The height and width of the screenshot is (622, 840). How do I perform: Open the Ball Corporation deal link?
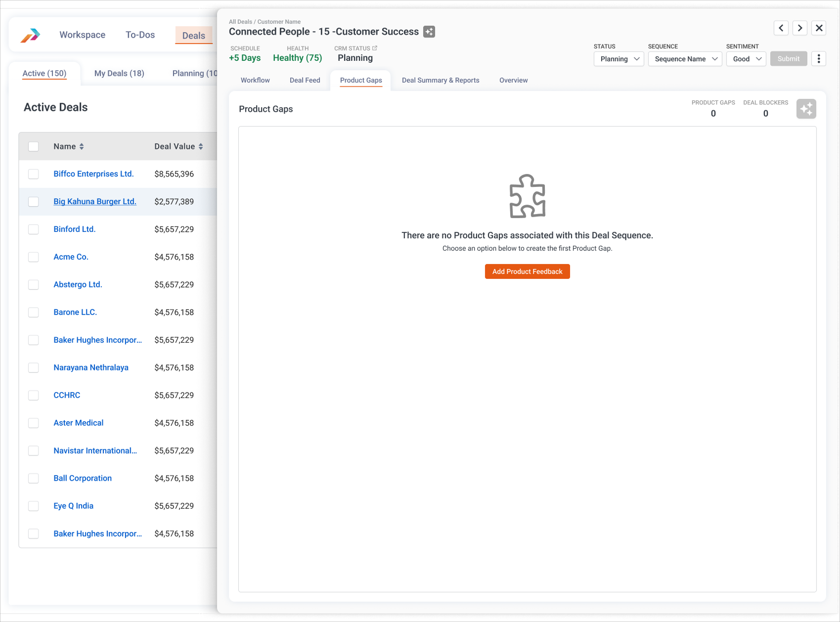pos(83,479)
